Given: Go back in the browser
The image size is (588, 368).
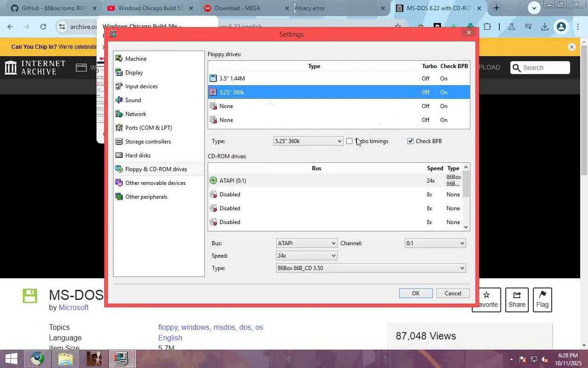Looking at the screenshot, I should click(10, 27).
